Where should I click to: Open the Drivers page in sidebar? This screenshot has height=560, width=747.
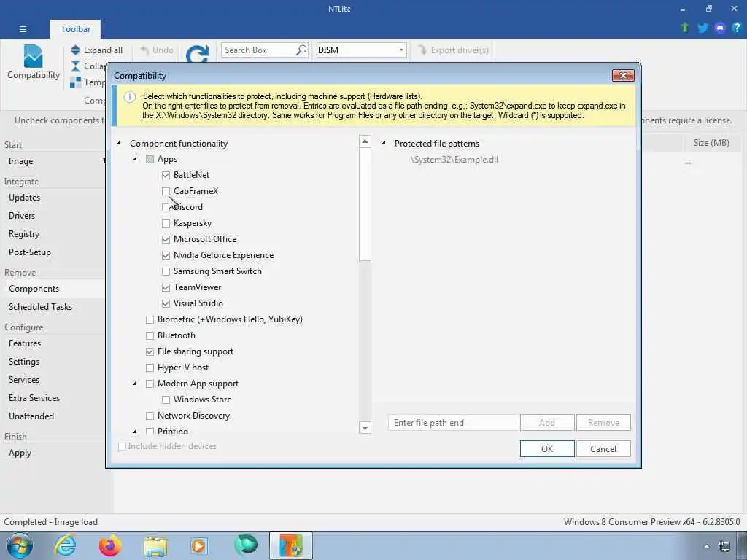point(22,215)
